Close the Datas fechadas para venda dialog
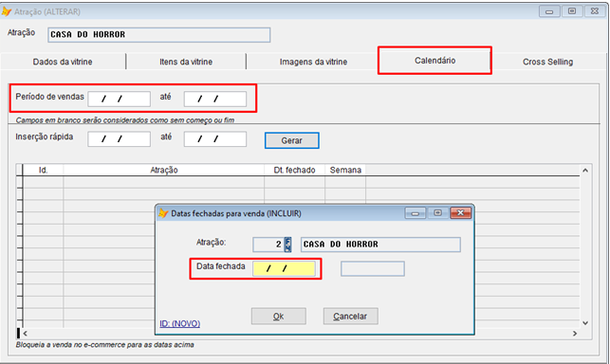The width and height of the screenshot is (610, 364). pyautogui.click(x=460, y=213)
